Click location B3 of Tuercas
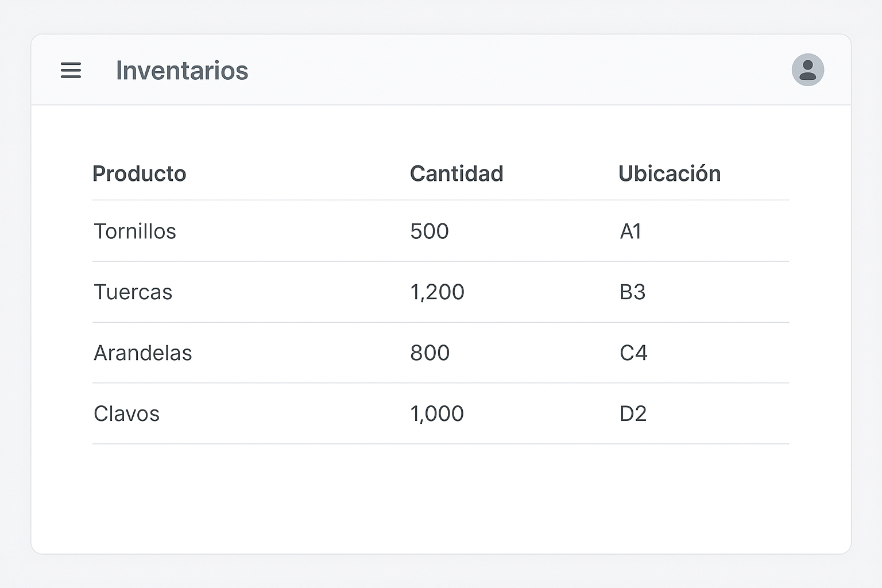 [x=632, y=292]
